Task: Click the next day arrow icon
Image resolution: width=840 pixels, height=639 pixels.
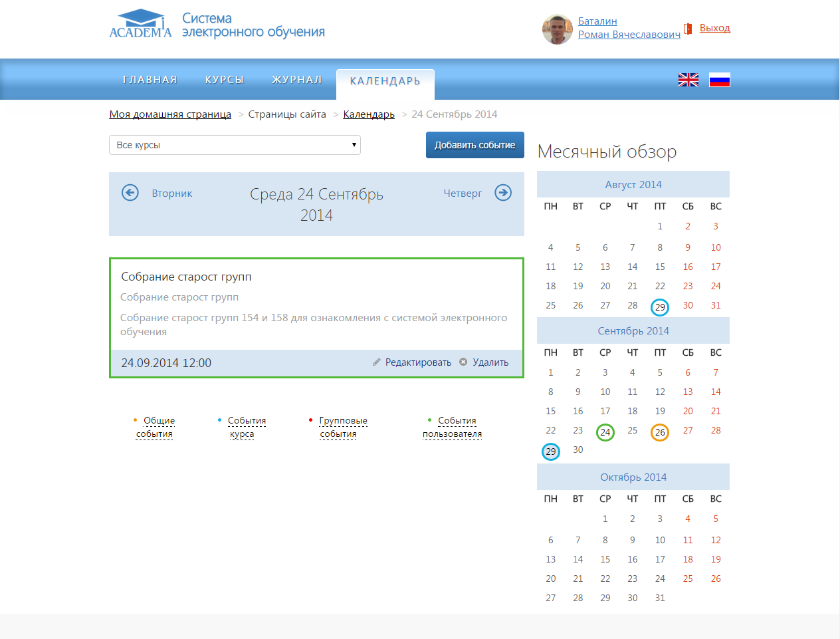Action: click(x=503, y=193)
